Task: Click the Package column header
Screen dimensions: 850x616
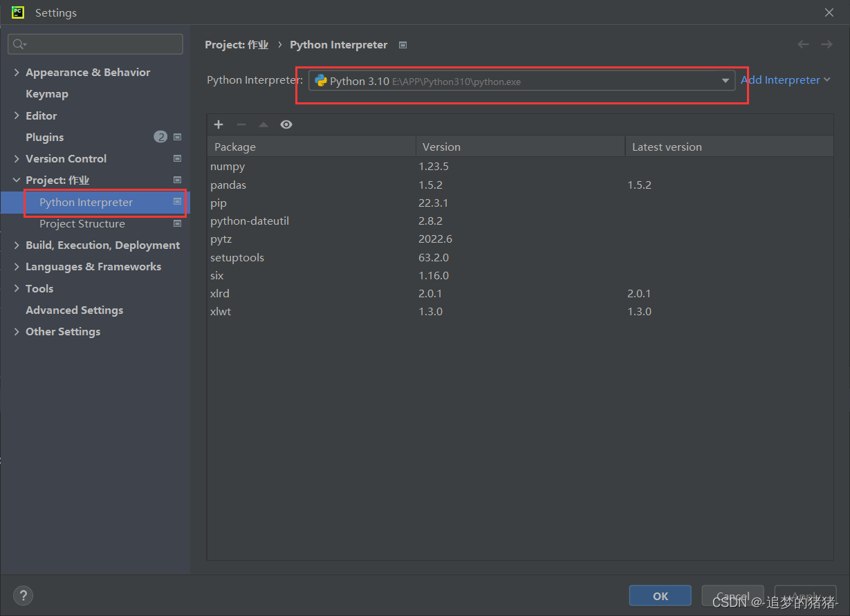Action: [311, 147]
